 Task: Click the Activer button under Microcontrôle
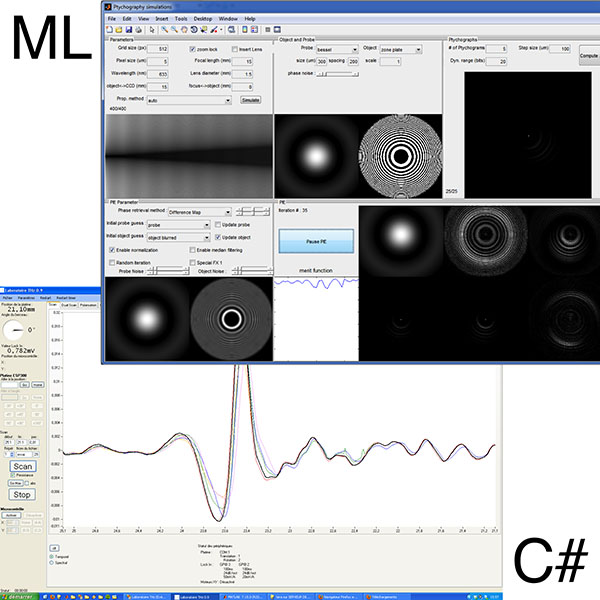(x=11, y=515)
